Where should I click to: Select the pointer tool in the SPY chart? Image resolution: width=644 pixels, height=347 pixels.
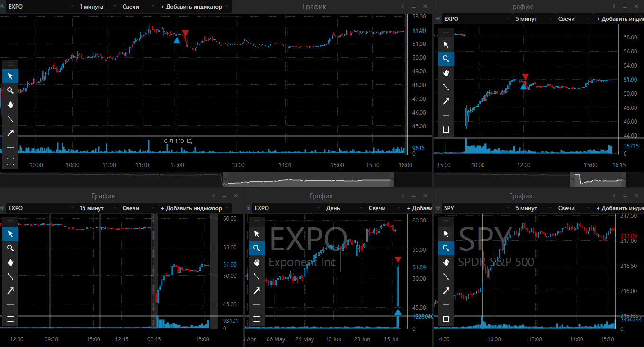[446, 234]
